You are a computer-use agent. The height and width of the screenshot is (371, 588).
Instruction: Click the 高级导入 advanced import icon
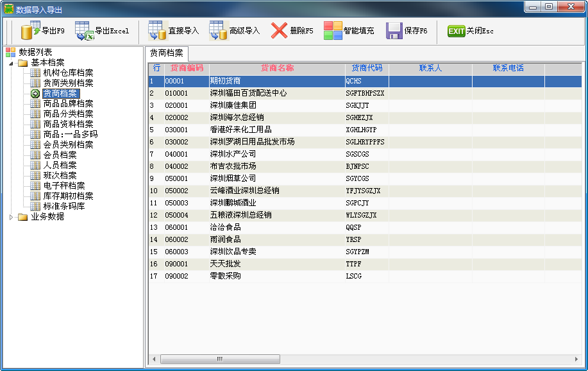tap(219, 31)
